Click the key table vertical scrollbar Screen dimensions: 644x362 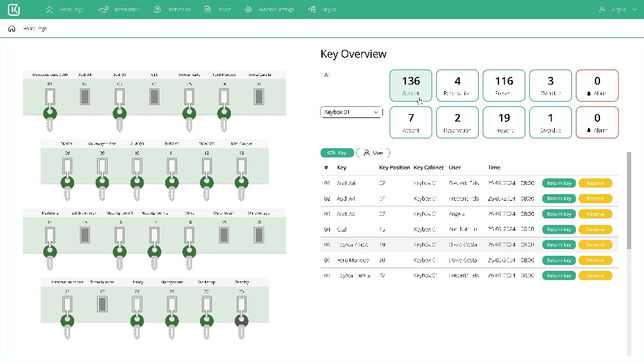click(x=630, y=200)
